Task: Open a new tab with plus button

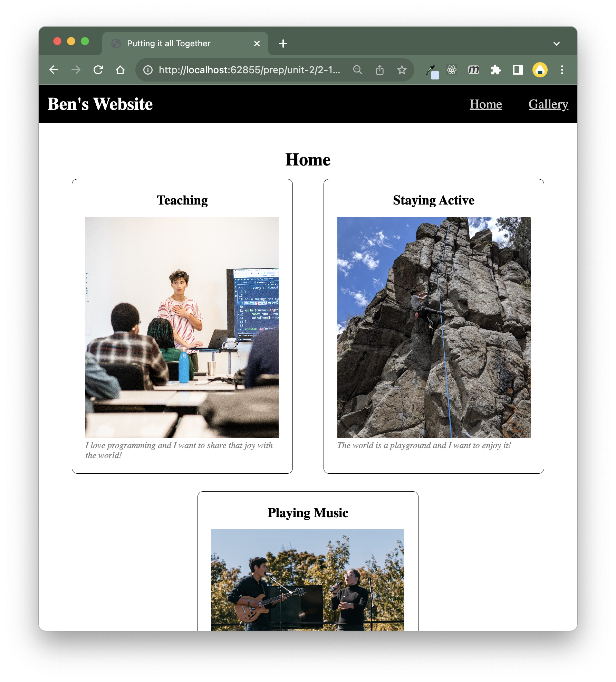Action: 283,44
